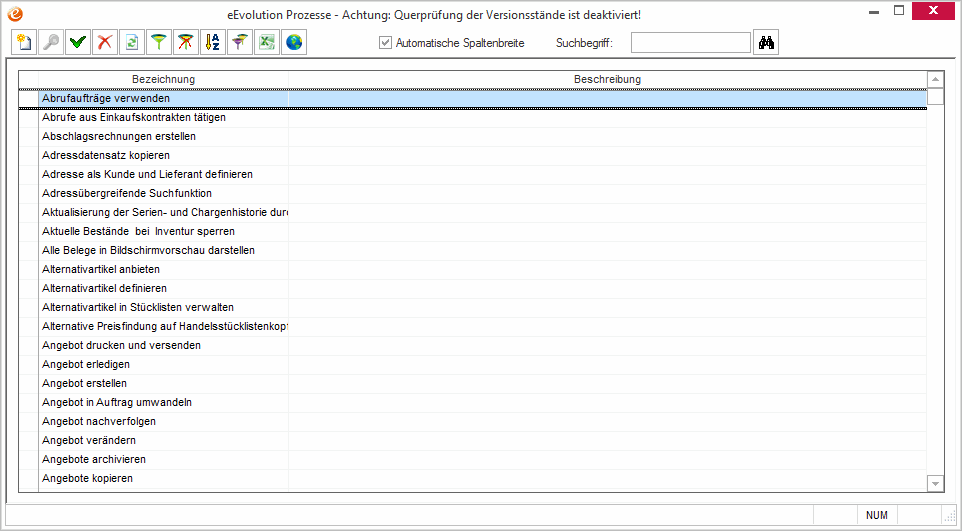
Task: Select 'Adressübergreifende Suchfunktion' row
Action: 472,193
